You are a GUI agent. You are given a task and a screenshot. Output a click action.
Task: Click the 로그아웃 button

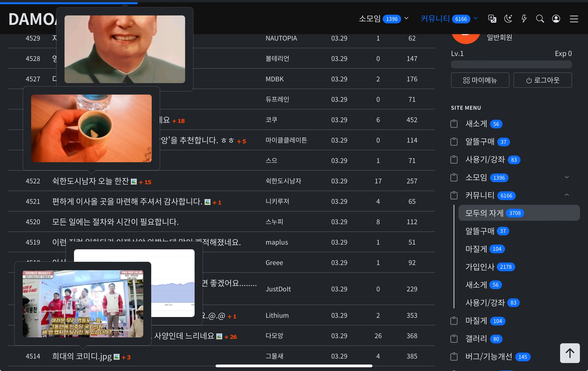[543, 80]
